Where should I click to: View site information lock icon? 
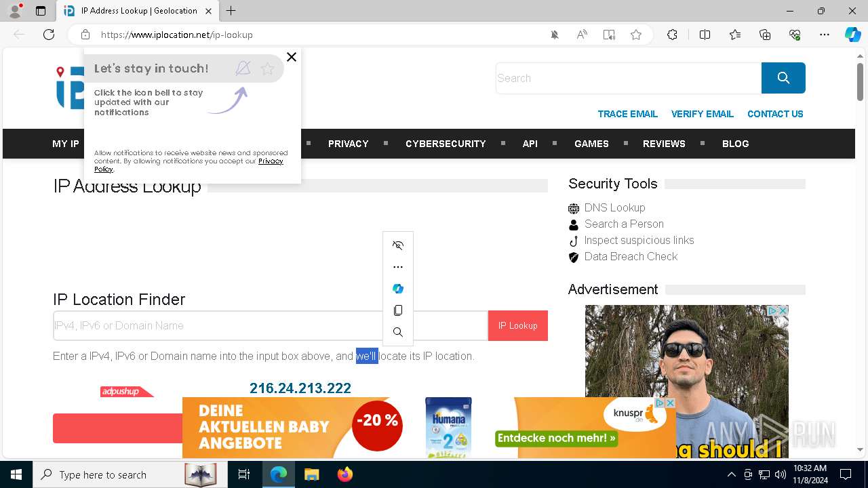tap(85, 35)
